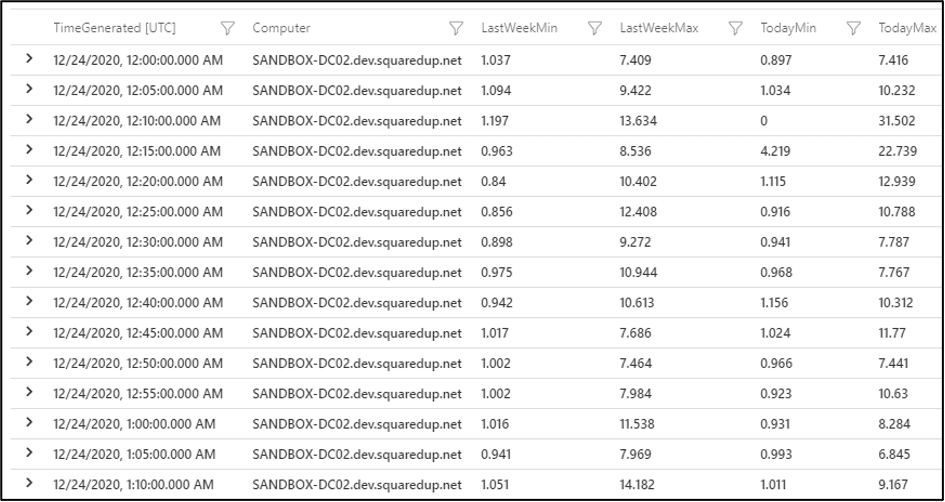The image size is (945, 502).
Task: Sort by the TodayMax column header
Action: (908, 28)
